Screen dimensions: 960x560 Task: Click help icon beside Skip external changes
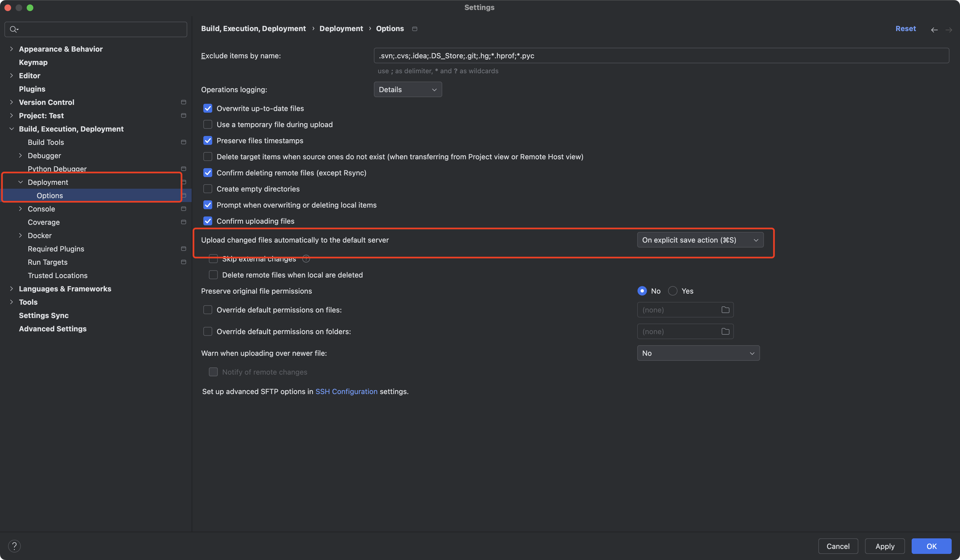[x=306, y=259]
